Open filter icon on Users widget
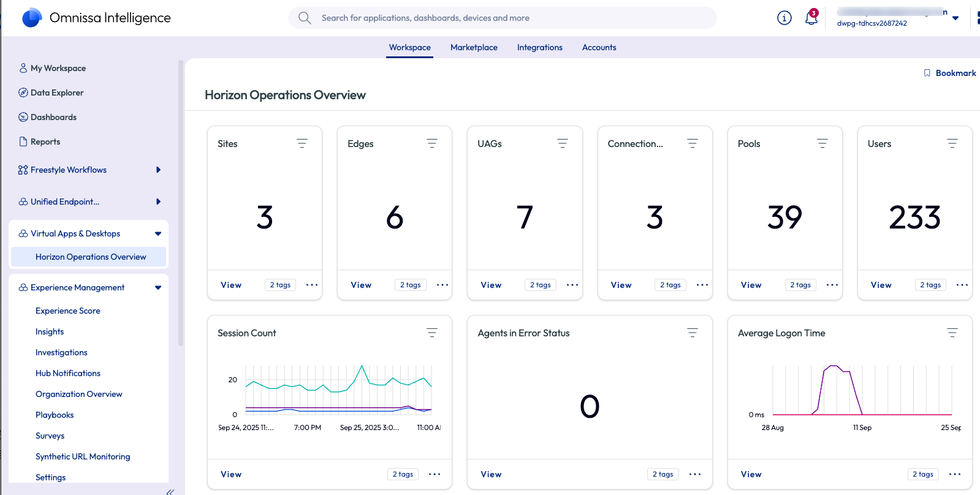Viewport: 980px width, 495px height. pyautogui.click(x=952, y=143)
